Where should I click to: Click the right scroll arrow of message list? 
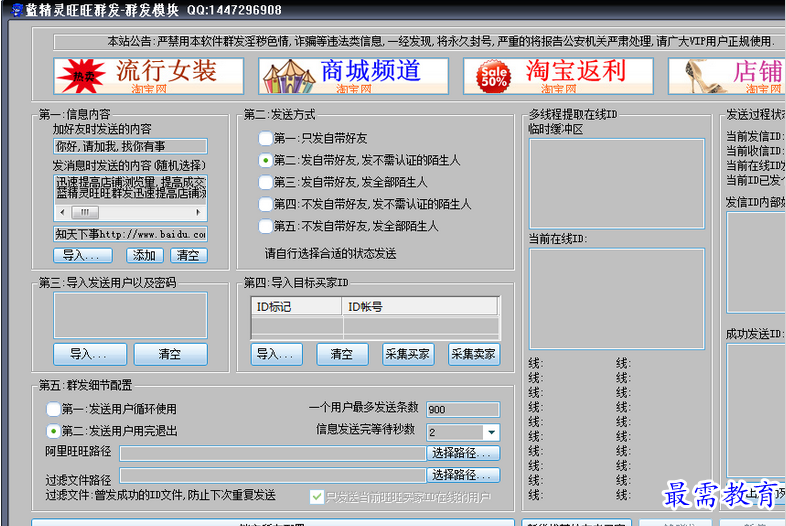[x=199, y=212]
